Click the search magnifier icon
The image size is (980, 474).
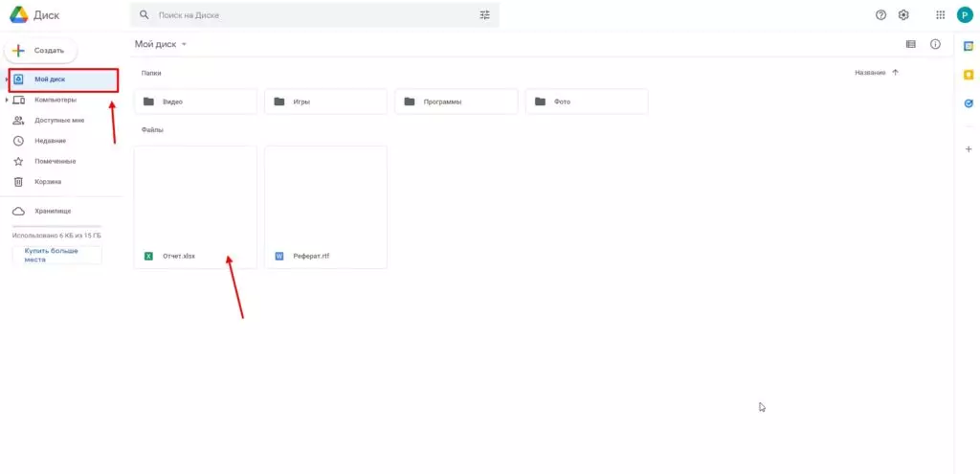[145, 15]
